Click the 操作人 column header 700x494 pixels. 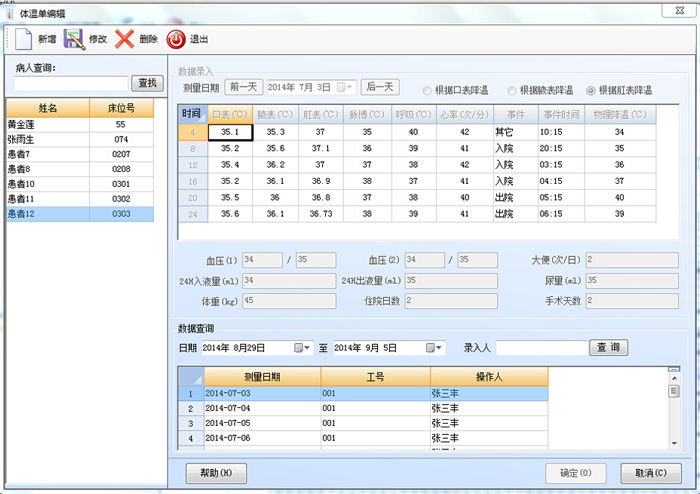pyautogui.click(x=489, y=377)
